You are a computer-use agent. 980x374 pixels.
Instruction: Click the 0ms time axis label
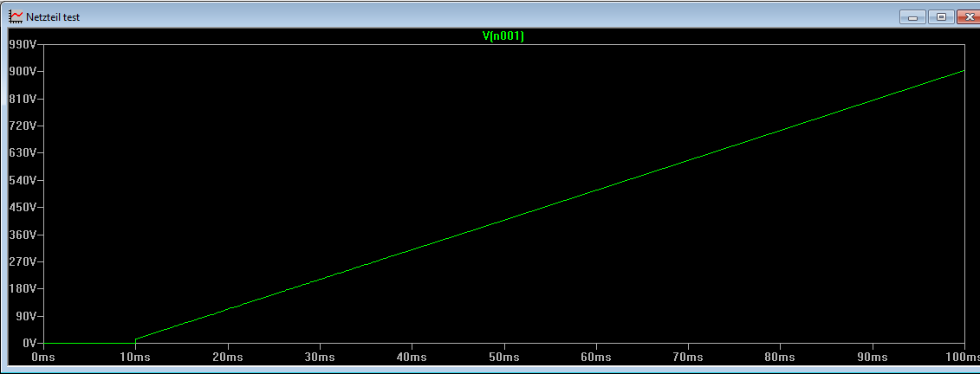[x=43, y=357]
